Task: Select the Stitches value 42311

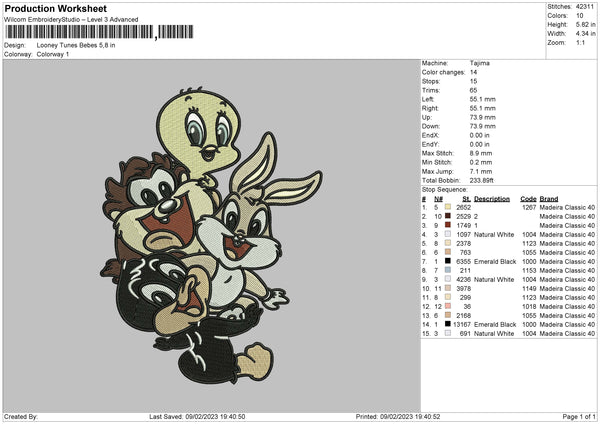Action: coord(585,7)
